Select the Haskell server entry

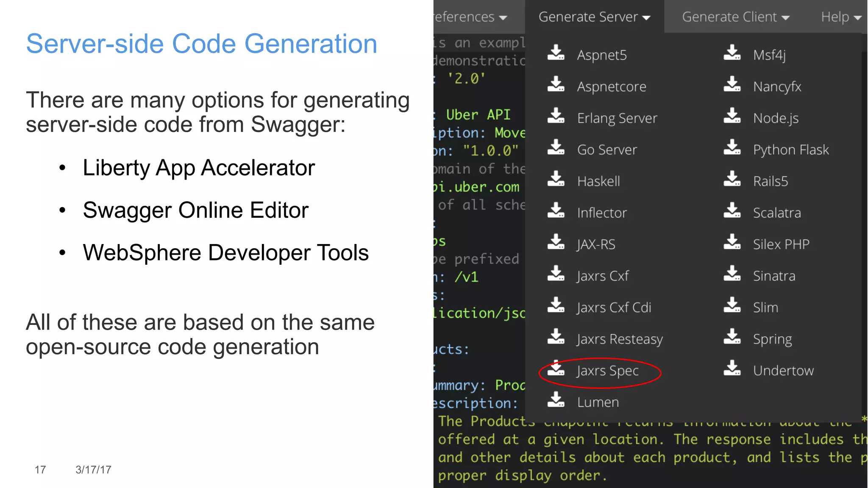coord(598,181)
